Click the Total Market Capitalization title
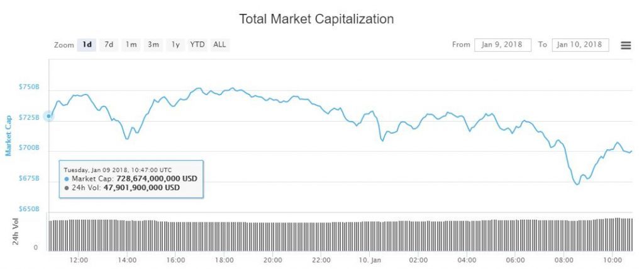The image size is (644, 269). tap(316, 19)
